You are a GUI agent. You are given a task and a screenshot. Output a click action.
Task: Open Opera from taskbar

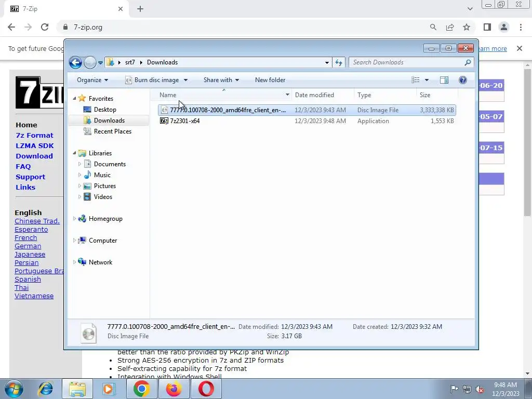coord(206,389)
